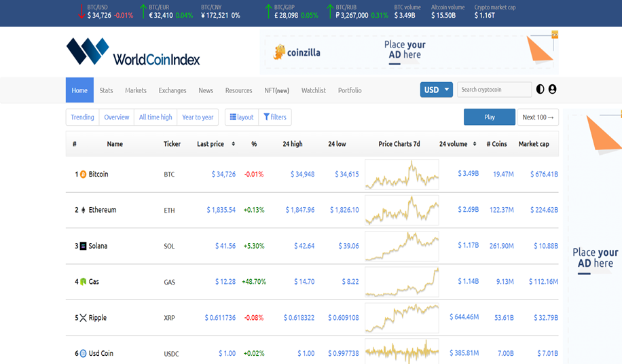
Task: Open the NFT(new) menu item
Action: (x=277, y=90)
